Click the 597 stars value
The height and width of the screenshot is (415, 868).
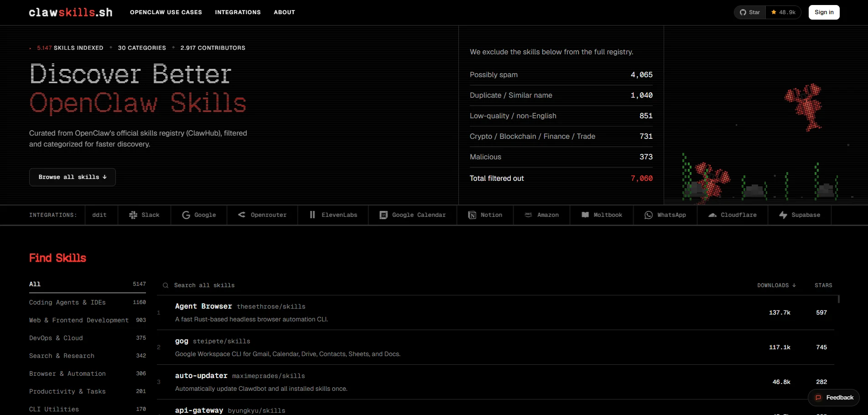[x=821, y=313]
